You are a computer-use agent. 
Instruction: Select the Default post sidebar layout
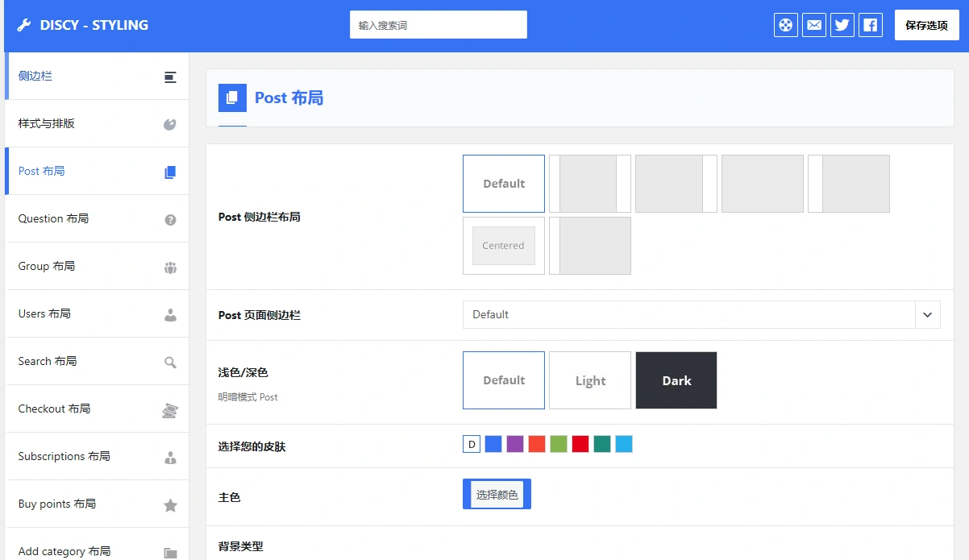(503, 183)
